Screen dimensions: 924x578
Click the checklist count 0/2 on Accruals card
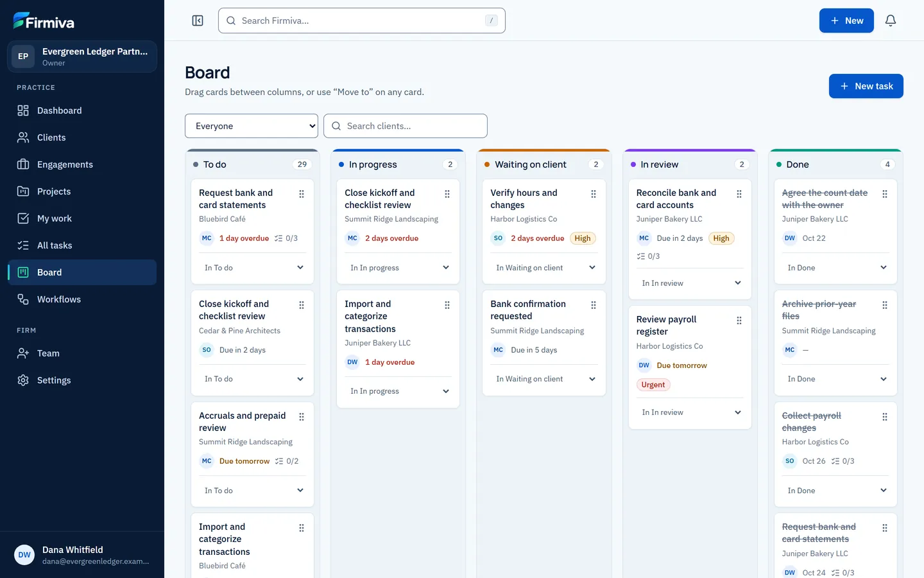click(287, 461)
